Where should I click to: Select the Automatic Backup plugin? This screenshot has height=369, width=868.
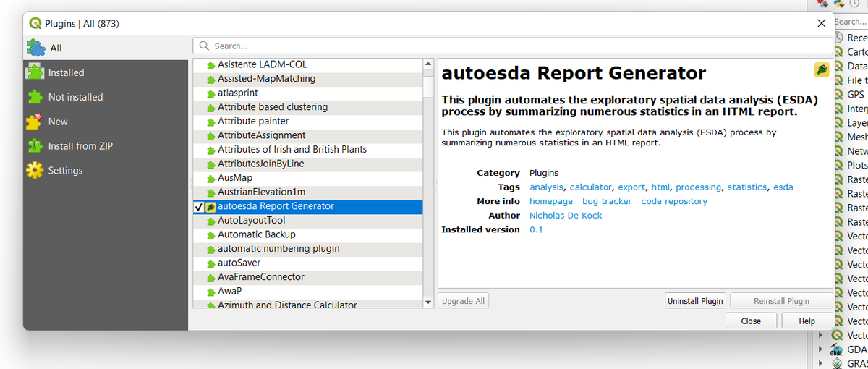point(308,234)
